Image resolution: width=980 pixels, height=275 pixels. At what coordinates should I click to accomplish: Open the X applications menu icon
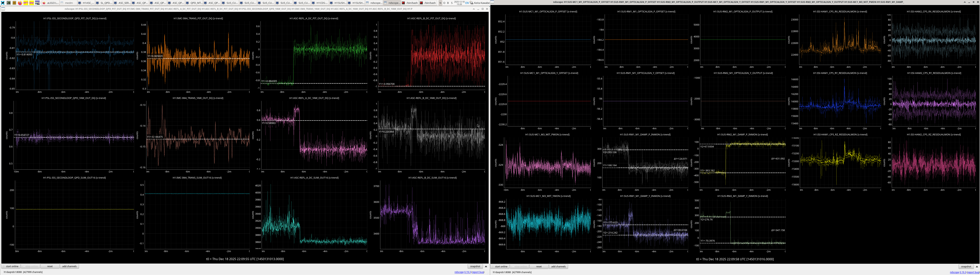click(x=3, y=3)
